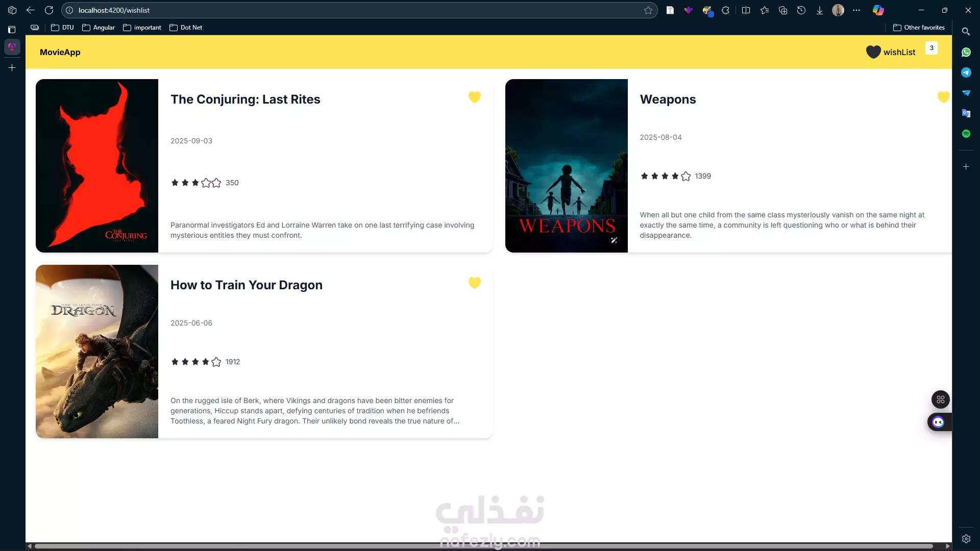Click the wishlist count badge showing 3
Screen dimensions: 980x551
[x=932, y=48]
